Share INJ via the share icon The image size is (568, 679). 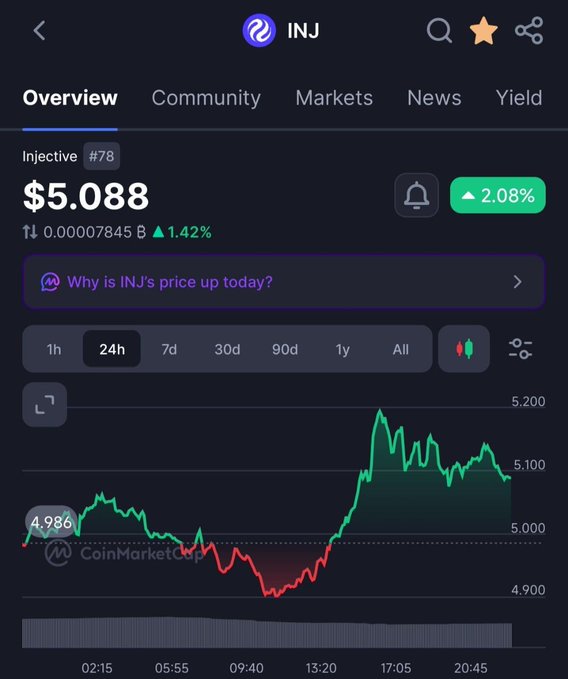[529, 31]
